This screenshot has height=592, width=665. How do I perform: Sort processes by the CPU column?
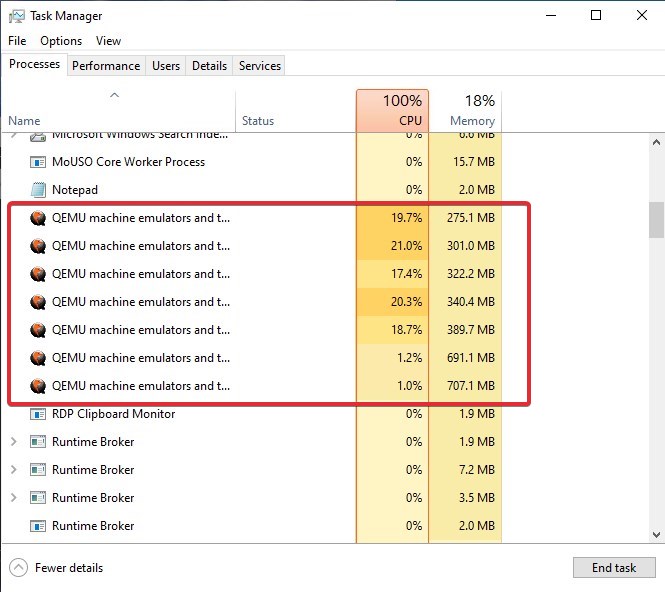[392, 110]
